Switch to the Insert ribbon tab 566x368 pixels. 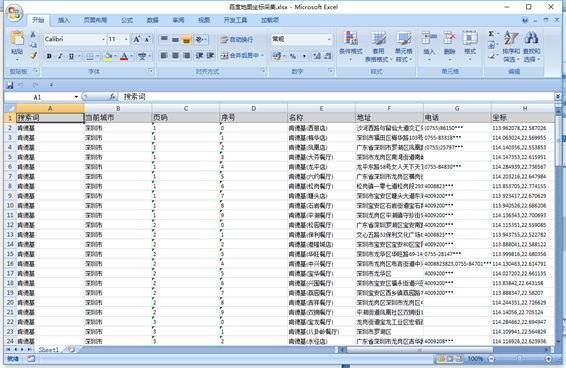64,20
